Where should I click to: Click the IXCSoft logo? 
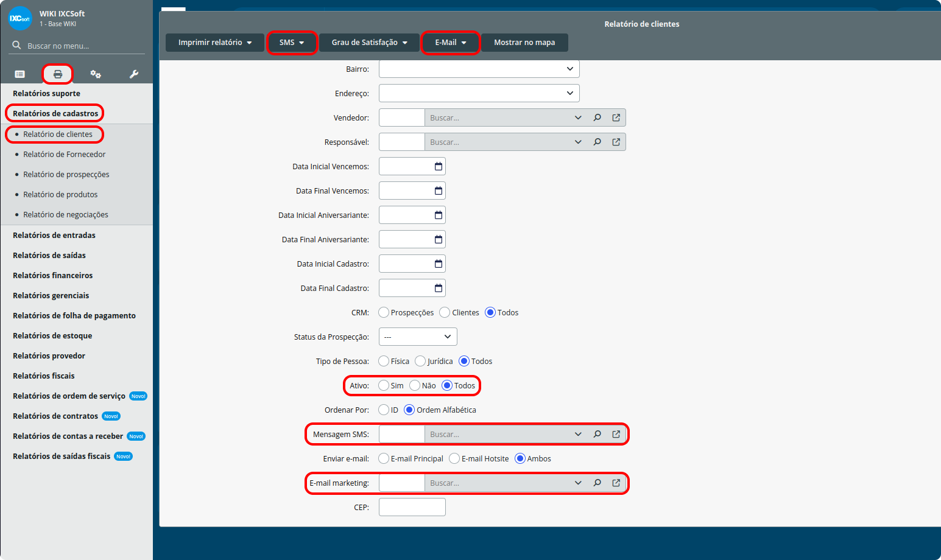click(20, 18)
